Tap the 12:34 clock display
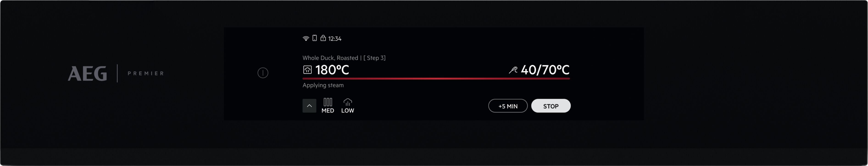 point(335,39)
